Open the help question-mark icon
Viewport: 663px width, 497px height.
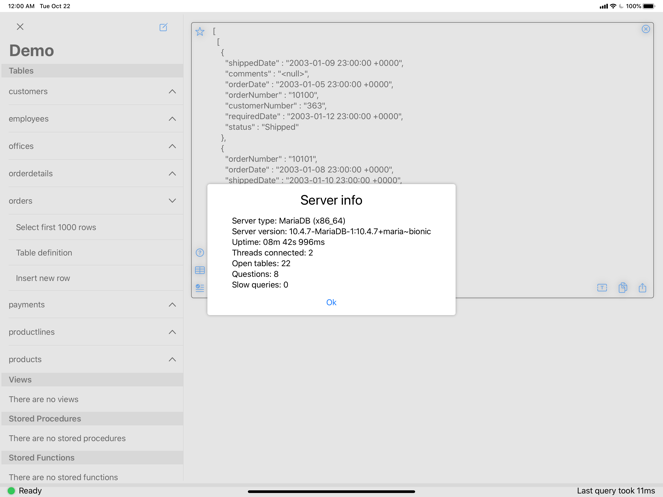tap(200, 253)
